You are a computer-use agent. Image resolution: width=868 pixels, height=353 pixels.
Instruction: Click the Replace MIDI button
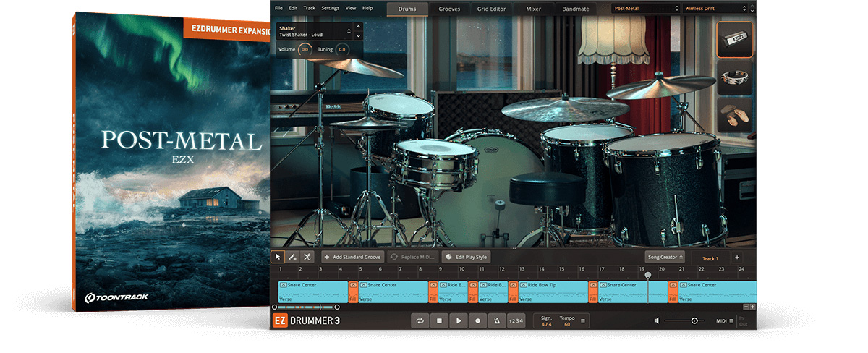[x=414, y=257]
